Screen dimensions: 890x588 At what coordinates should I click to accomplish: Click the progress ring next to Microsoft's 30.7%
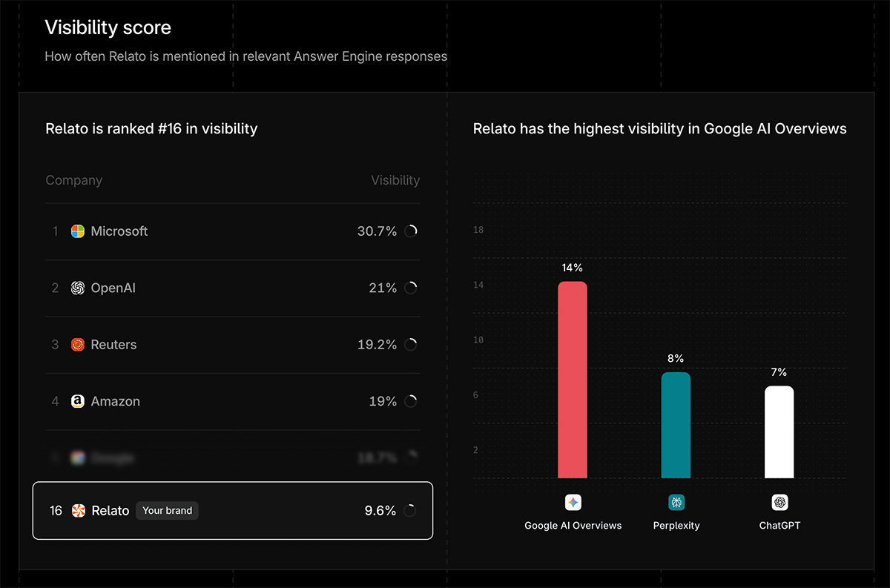click(411, 231)
